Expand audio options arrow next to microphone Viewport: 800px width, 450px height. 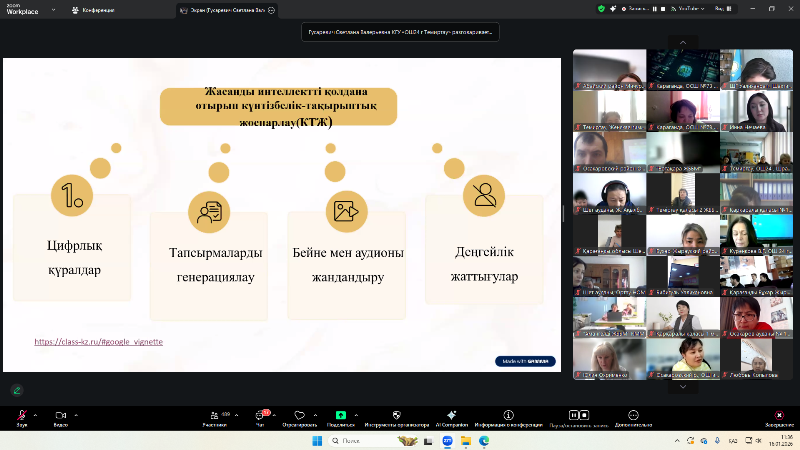coord(35,414)
